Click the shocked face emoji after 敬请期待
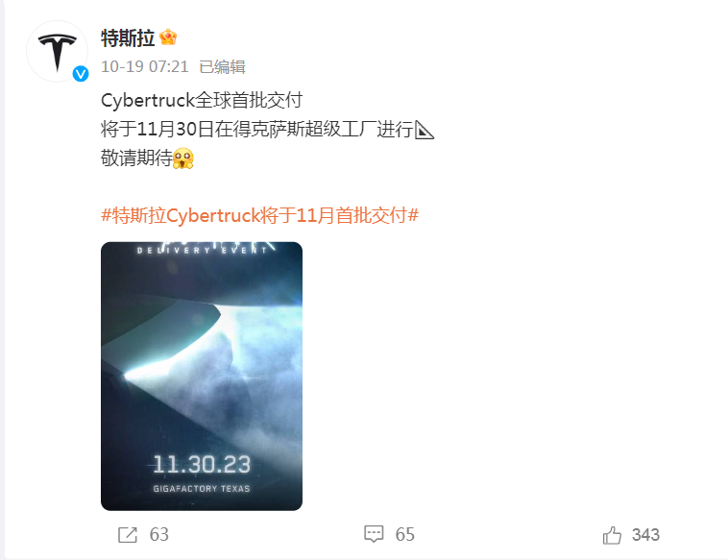 point(182,158)
